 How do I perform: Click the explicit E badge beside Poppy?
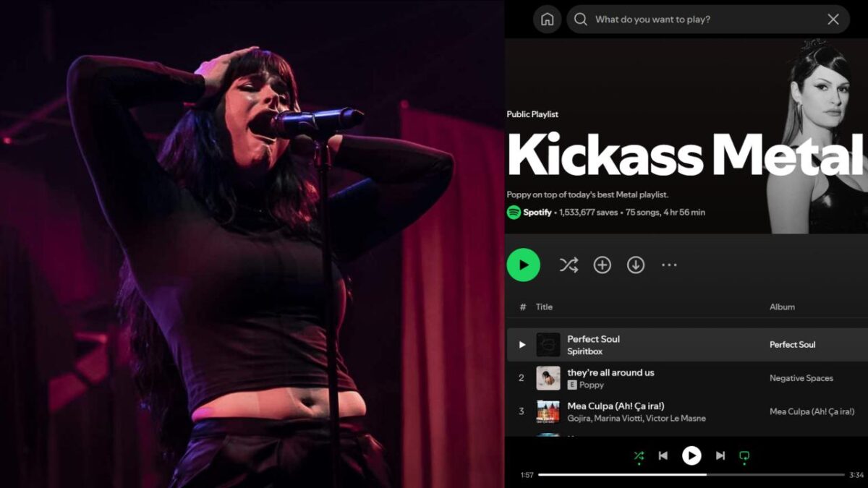[572, 385]
